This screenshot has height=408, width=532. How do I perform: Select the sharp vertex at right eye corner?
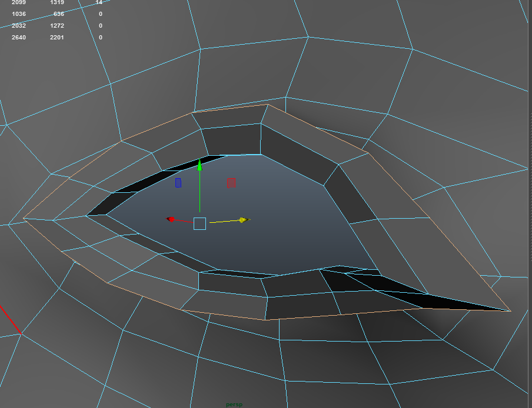click(510, 310)
